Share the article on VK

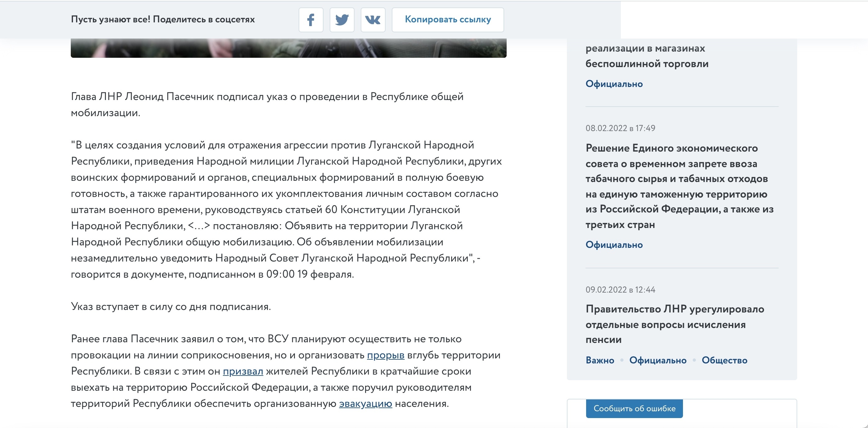tap(373, 20)
